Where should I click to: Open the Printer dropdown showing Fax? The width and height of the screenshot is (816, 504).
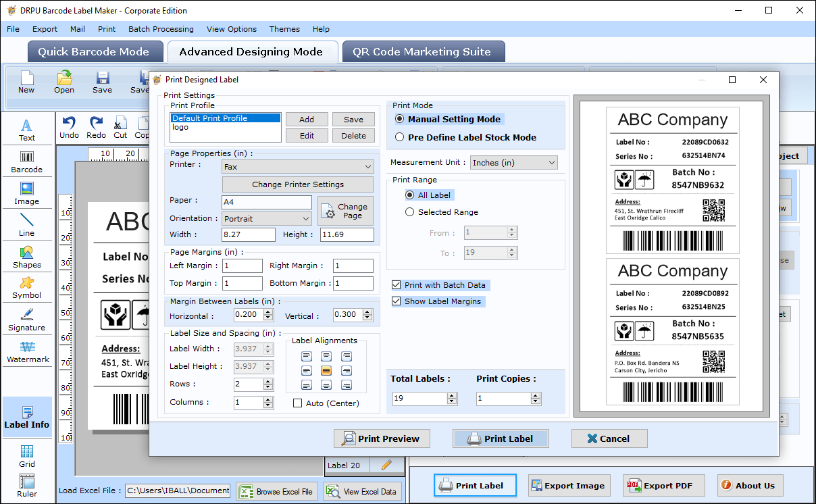click(x=297, y=166)
